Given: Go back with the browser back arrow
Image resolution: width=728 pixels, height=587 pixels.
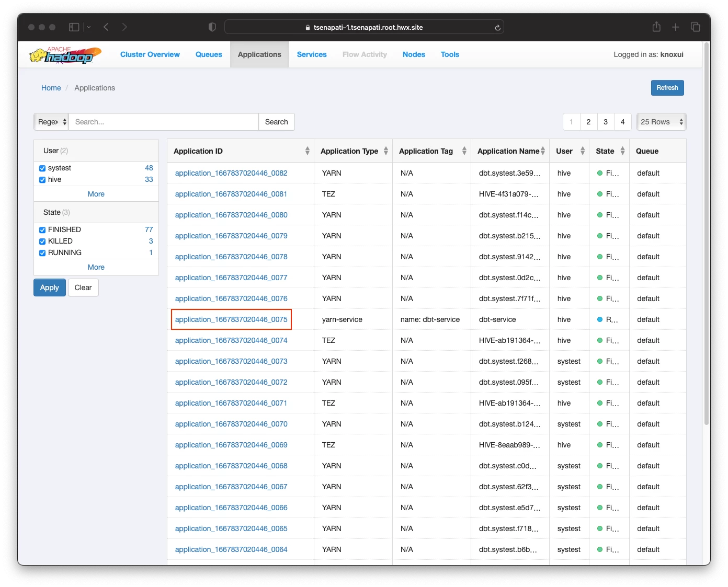Looking at the screenshot, I should [x=106, y=27].
